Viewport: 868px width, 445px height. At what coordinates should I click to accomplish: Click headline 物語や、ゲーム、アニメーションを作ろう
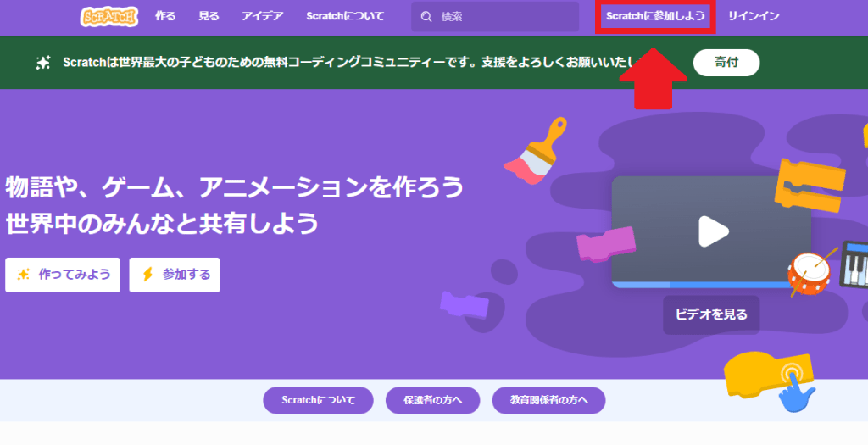[235, 187]
